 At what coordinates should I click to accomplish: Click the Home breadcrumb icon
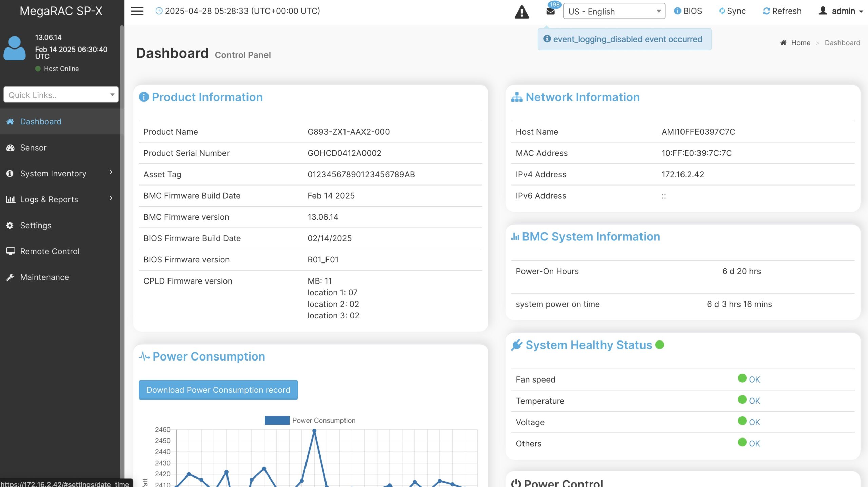click(x=783, y=43)
